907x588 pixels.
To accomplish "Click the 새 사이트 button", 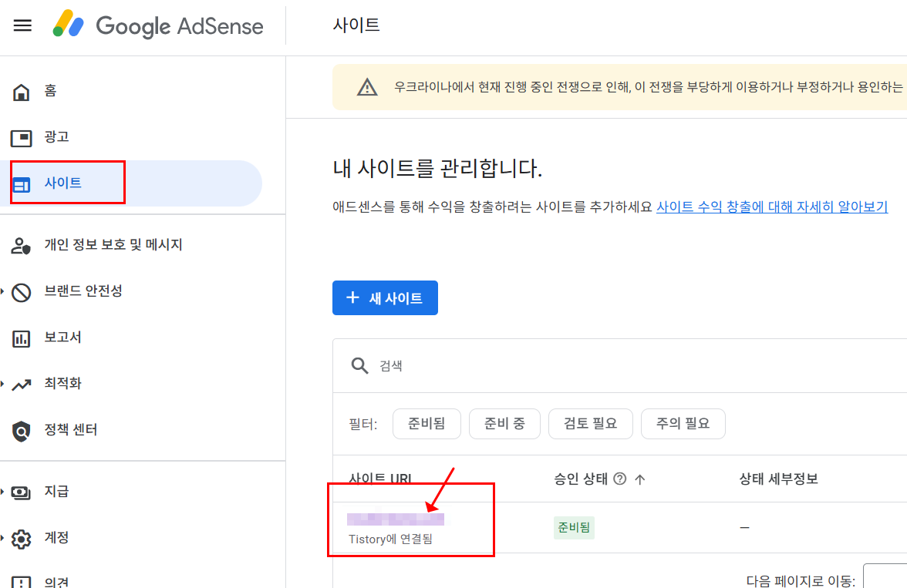I will point(385,297).
